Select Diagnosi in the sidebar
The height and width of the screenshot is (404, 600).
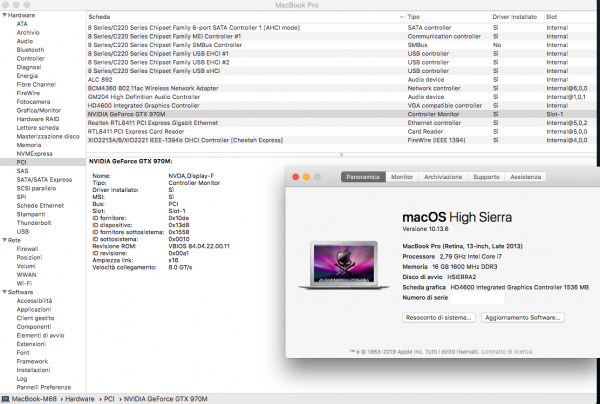tap(29, 67)
